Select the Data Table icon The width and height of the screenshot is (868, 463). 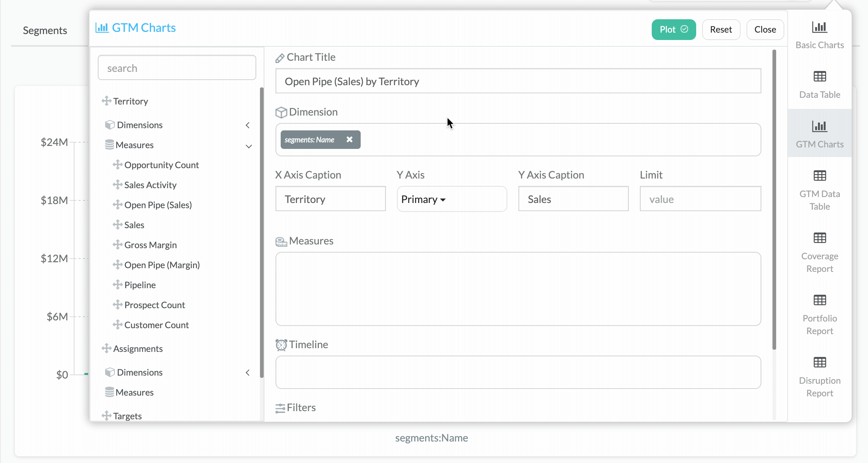tap(819, 77)
